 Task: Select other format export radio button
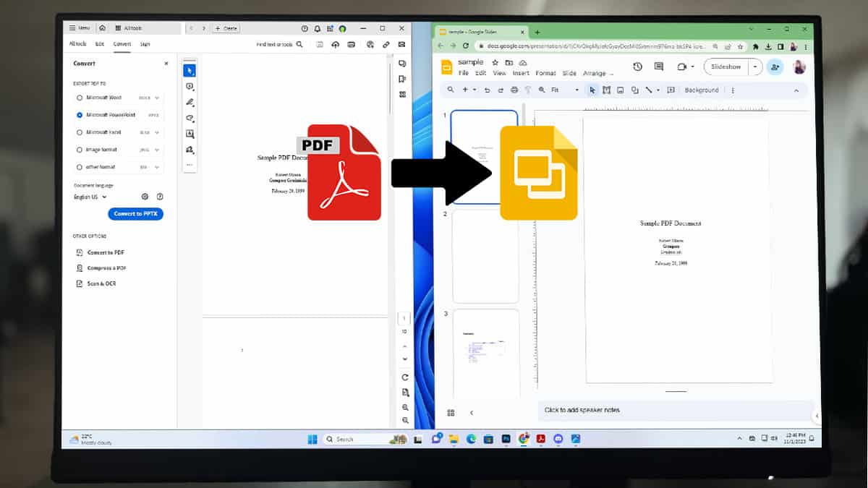click(80, 167)
